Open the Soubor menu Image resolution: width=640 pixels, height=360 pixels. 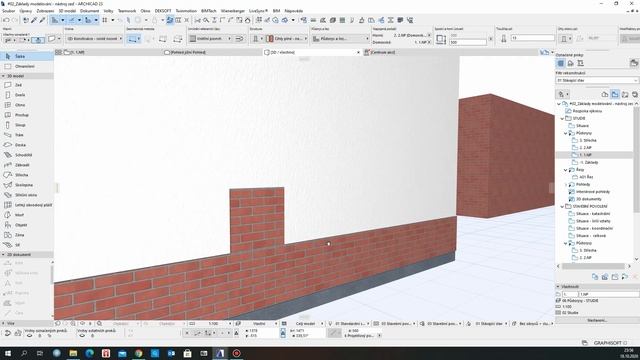click(x=9, y=11)
